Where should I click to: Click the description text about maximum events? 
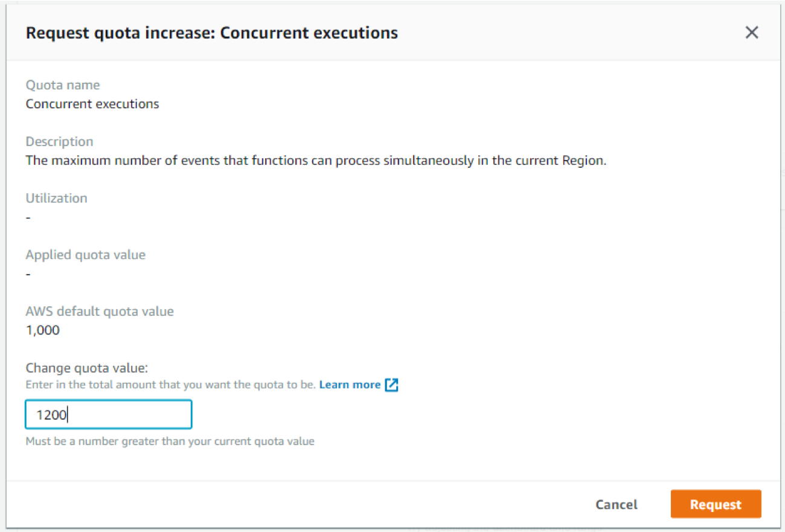[315, 161]
